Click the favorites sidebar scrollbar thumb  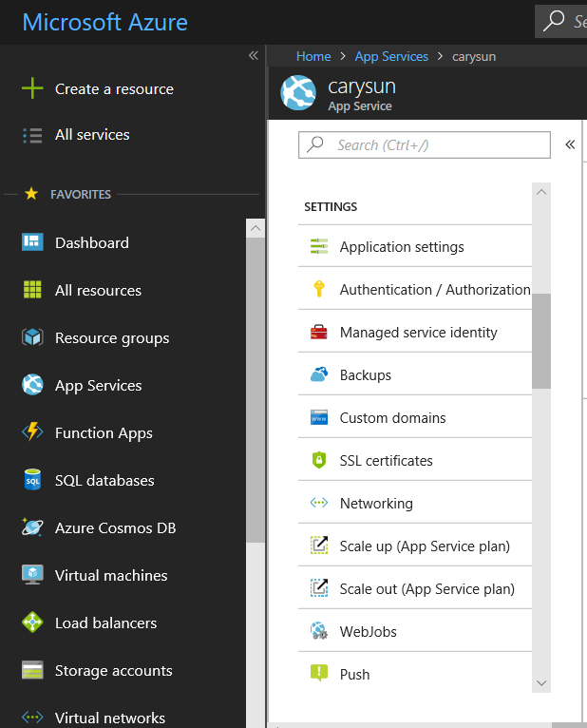[x=256, y=390]
